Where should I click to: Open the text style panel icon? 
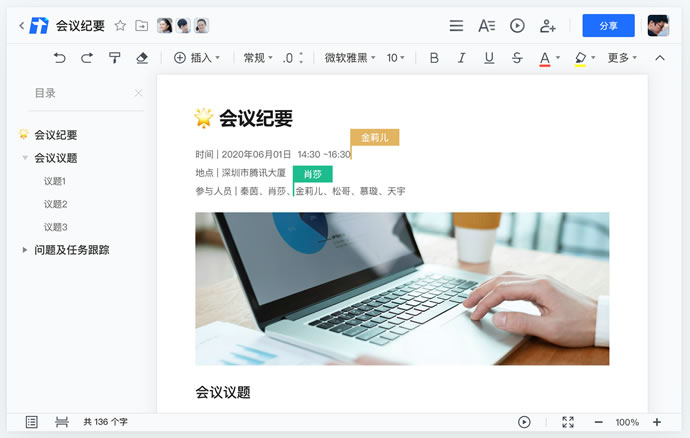(x=487, y=26)
